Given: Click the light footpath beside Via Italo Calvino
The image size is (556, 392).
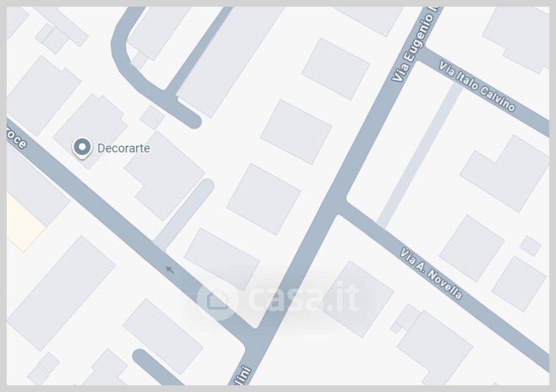Looking at the screenshot, I should click(x=420, y=155).
